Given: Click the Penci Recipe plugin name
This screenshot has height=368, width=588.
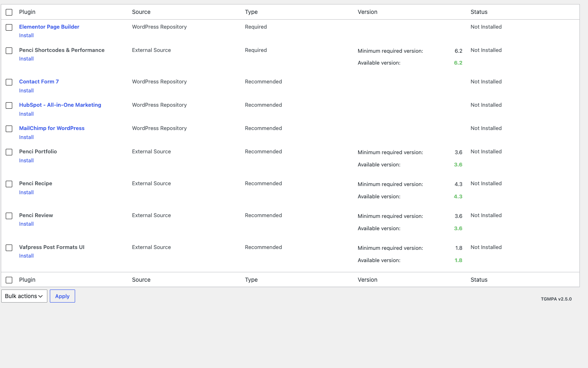Looking at the screenshot, I should coord(36,183).
